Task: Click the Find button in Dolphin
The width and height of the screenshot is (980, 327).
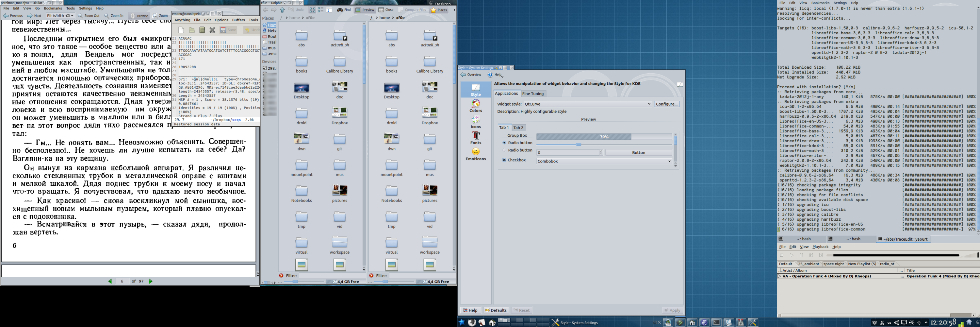Action: [344, 10]
